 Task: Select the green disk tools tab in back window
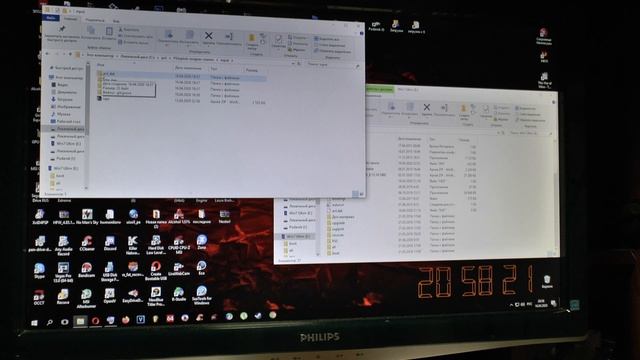tap(380, 89)
